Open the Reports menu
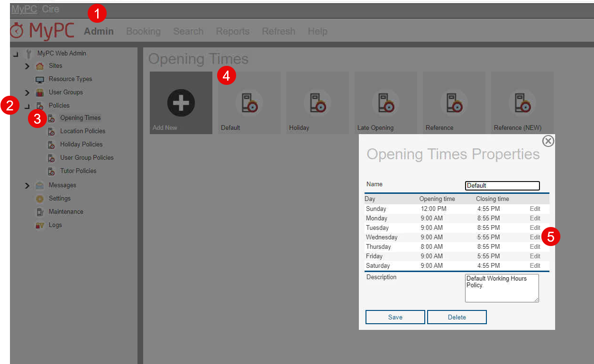 coord(232,31)
